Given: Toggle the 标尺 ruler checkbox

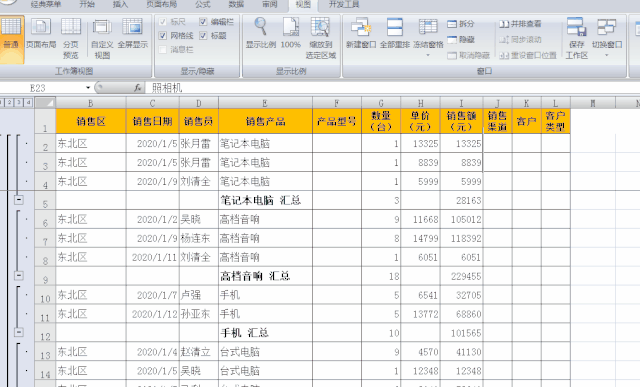Looking at the screenshot, I should (x=162, y=22).
